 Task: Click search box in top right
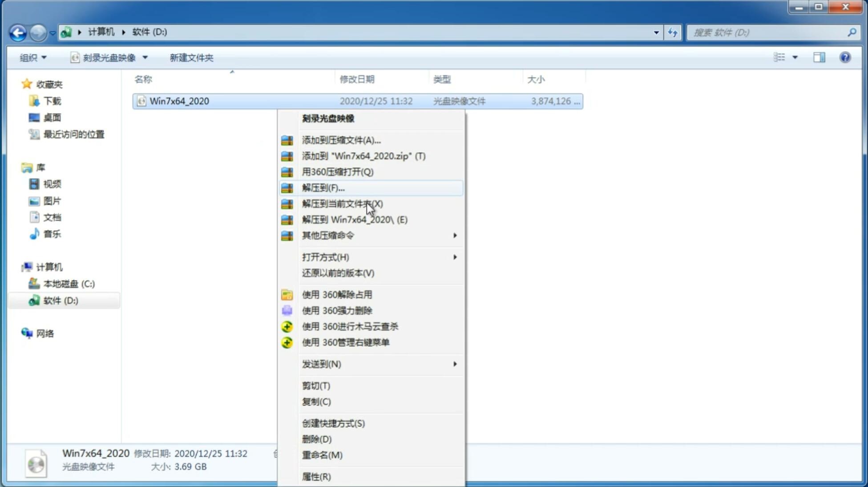coord(769,32)
